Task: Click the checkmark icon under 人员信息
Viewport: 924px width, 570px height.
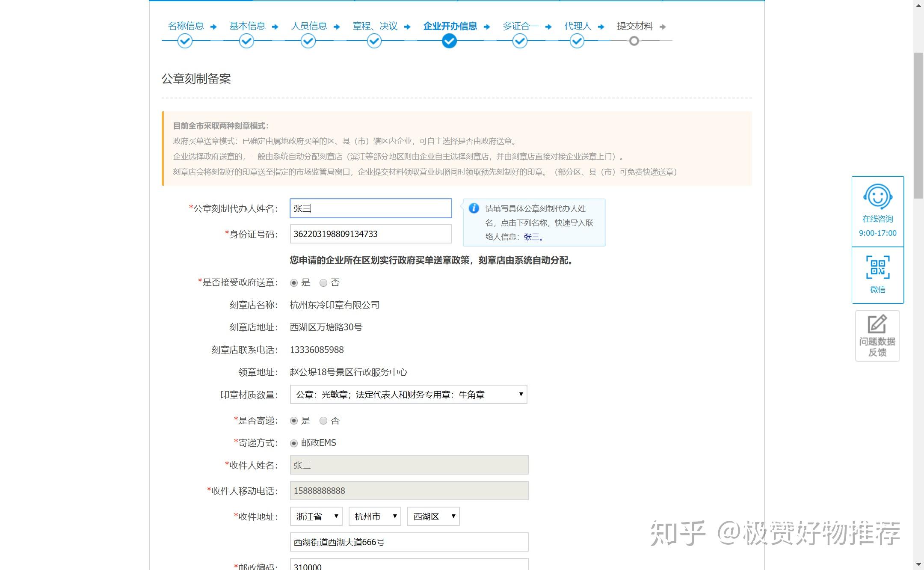Action: pyautogui.click(x=308, y=41)
